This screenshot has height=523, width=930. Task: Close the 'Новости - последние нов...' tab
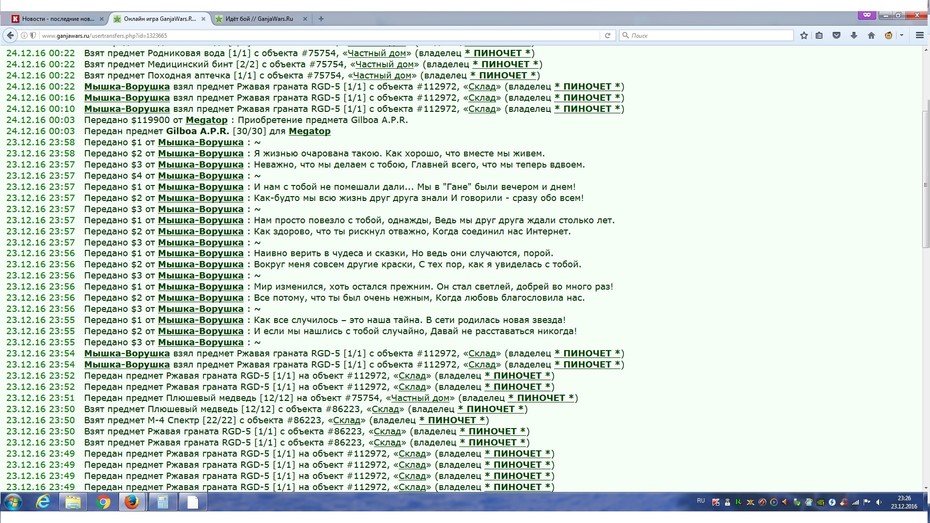[101, 19]
